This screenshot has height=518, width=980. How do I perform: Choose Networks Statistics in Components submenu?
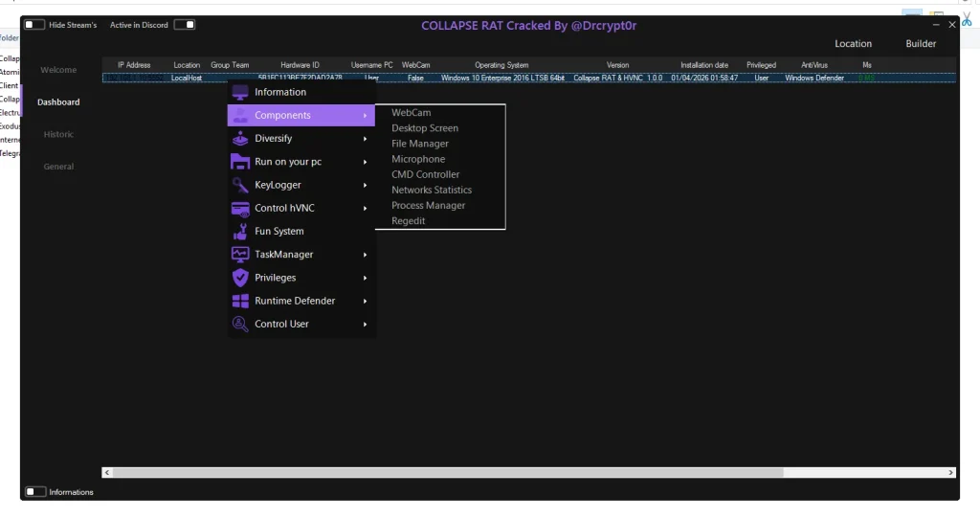(x=431, y=190)
